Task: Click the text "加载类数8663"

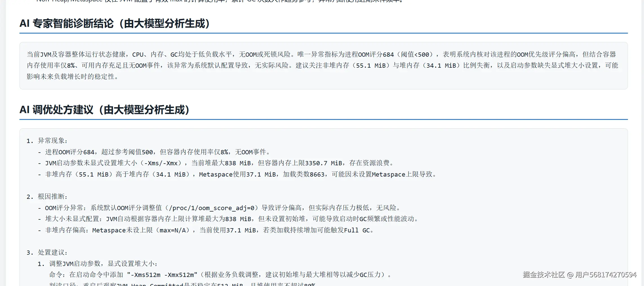Action: pyautogui.click(x=304, y=174)
